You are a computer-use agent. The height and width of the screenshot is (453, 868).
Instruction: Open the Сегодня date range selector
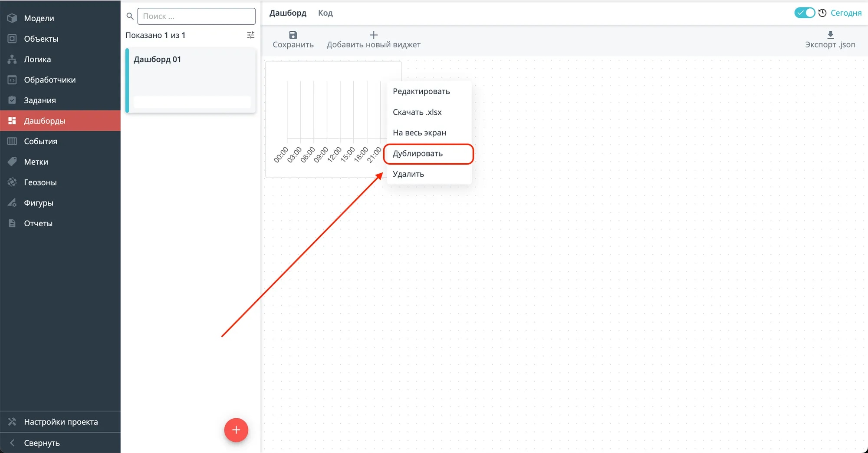[x=845, y=13]
